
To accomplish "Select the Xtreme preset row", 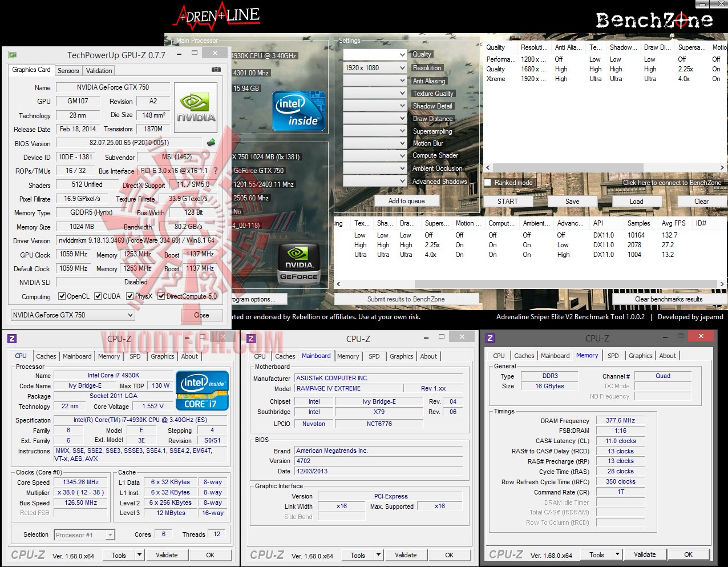I will (x=605, y=79).
